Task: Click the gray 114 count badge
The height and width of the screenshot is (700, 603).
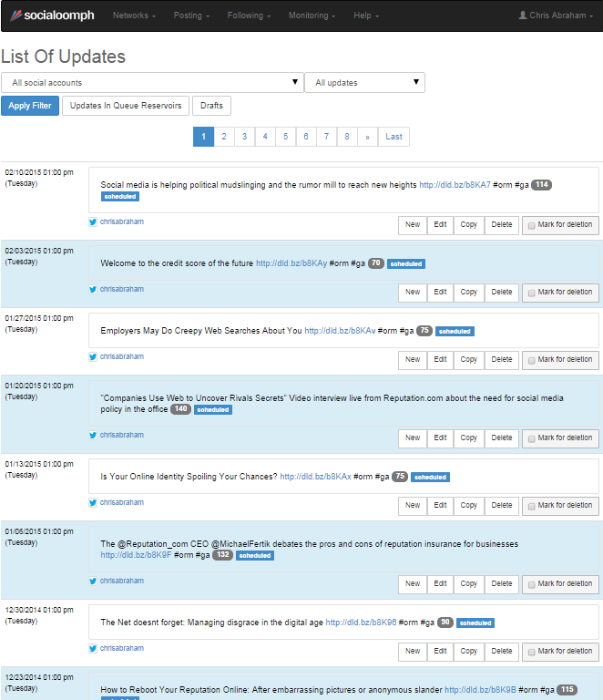Action: (x=542, y=185)
